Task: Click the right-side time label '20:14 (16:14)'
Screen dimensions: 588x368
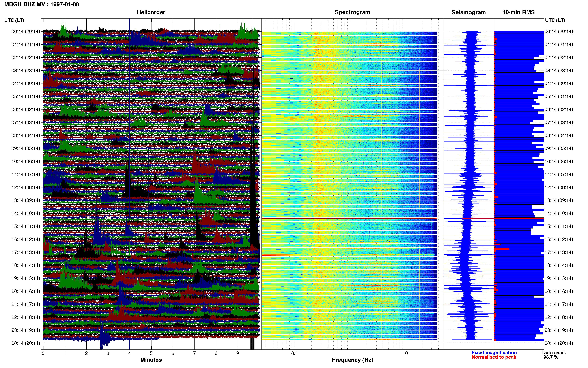Action: [559, 291]
